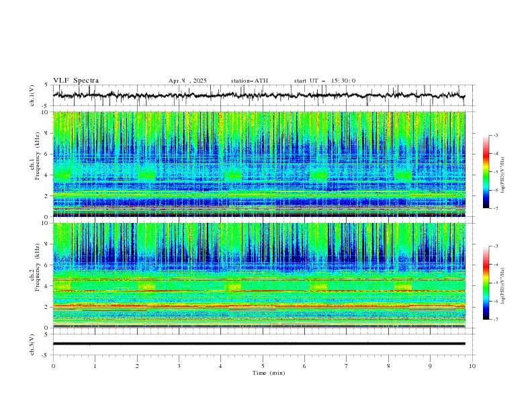Click time axis tick label "7"
The width and height of the screenshot is (532, 411).
[347, 366]
